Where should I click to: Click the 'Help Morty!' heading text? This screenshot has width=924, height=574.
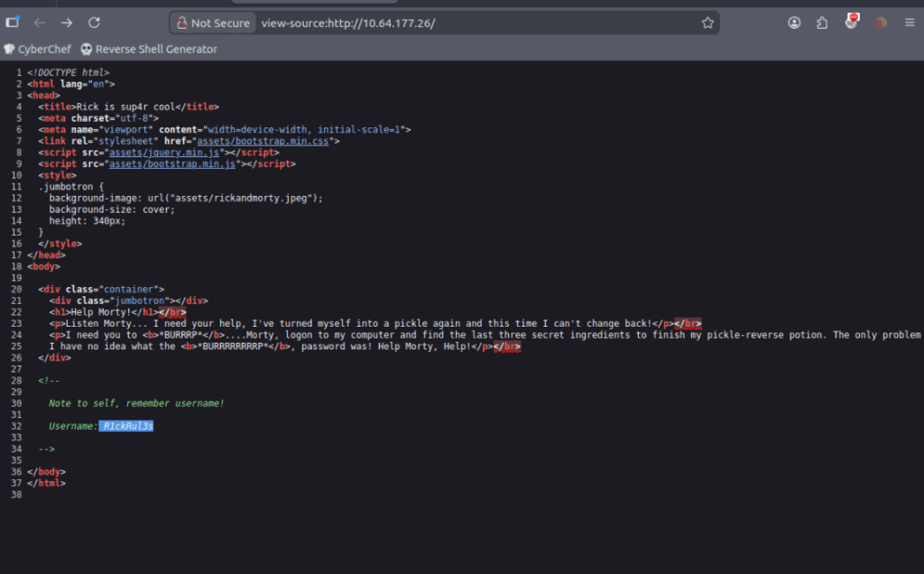[101, 312]
